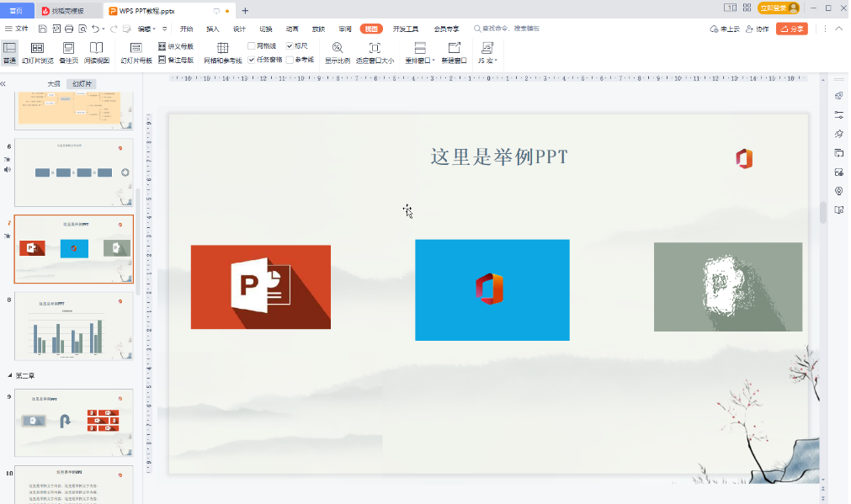Viewport: 851px width, 504px height.
Task: Switch to the Insert ribbon tab (插入)
Action: pyautogui.click(x=212, y=28)
